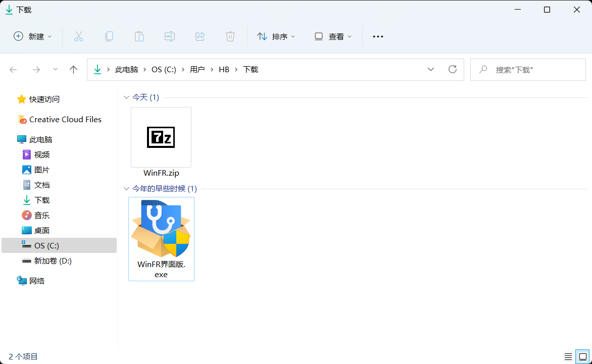Click 此电脑 in the address path
The image size is (592, 364).
click(126, 69)
